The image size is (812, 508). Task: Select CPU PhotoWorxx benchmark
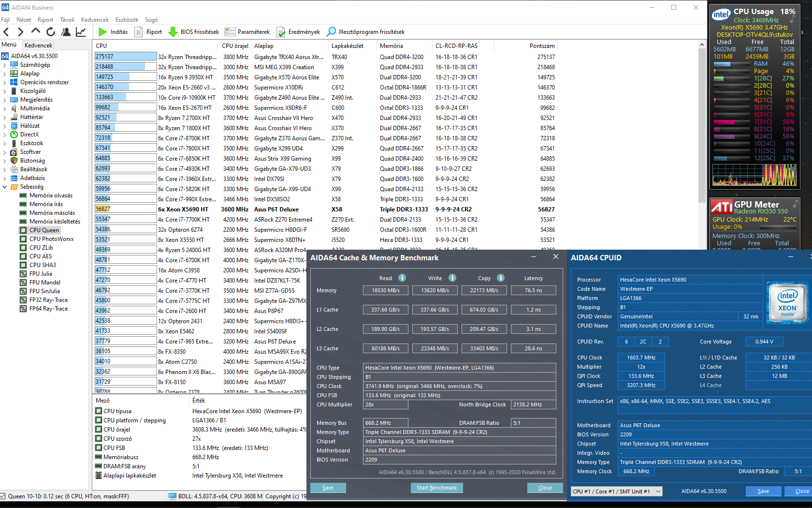coord(51,239)
